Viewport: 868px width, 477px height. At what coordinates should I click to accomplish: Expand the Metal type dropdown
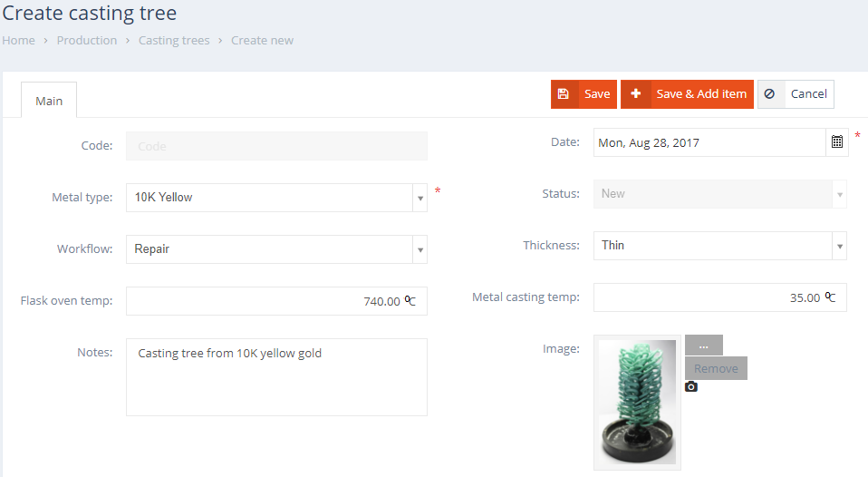420,198
